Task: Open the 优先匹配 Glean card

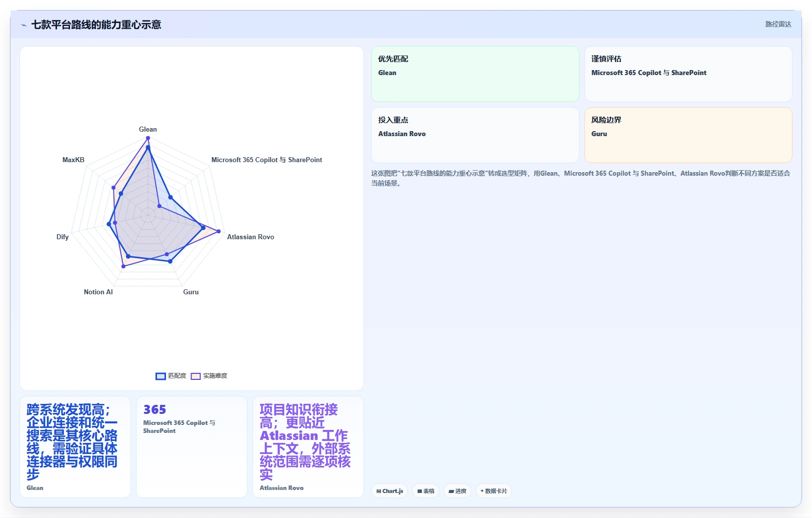Action: coord(475,74)
